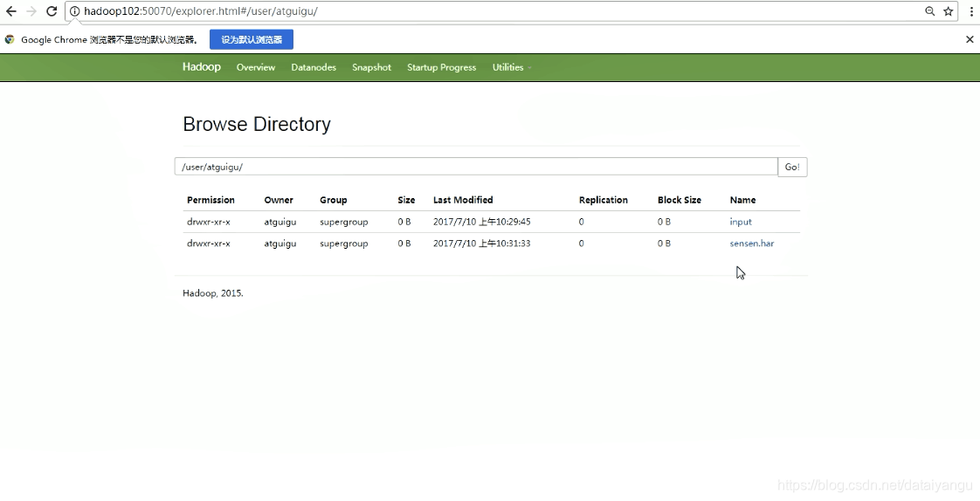Click the Permission column header
The width and height of the screenshot is (980, 501).
tap(210, 200)
